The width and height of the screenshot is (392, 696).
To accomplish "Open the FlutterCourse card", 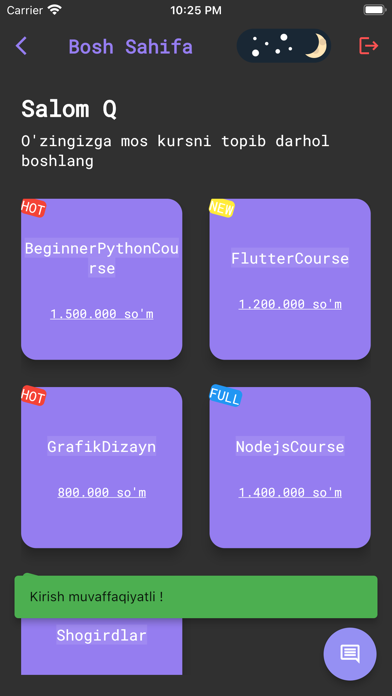I will [290, 279].
